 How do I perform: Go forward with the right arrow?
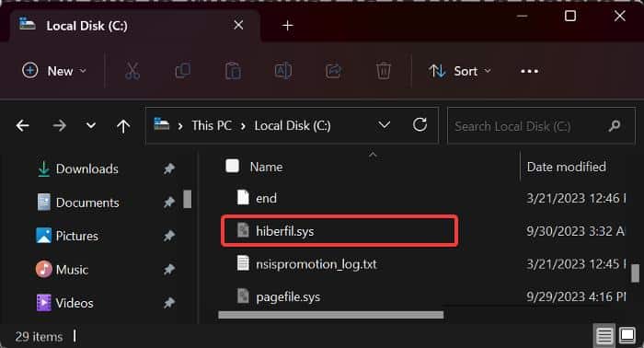tap(59, 126)
